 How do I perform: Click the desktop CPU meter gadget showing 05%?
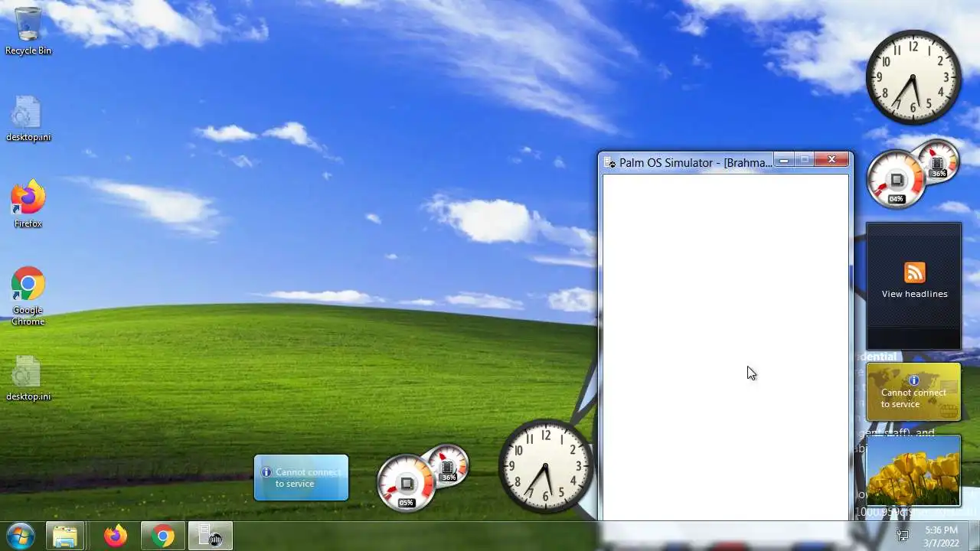pyautogui.click(x=406, y=484)
